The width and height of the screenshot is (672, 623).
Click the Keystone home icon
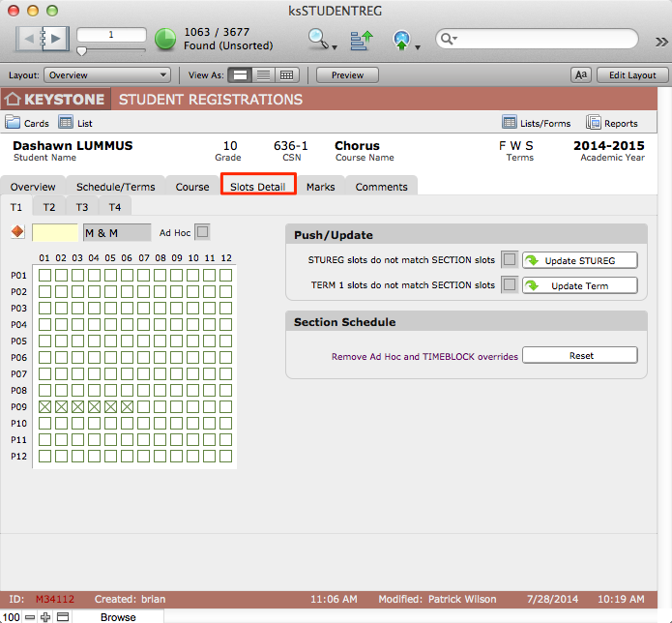tap(14, 100)
